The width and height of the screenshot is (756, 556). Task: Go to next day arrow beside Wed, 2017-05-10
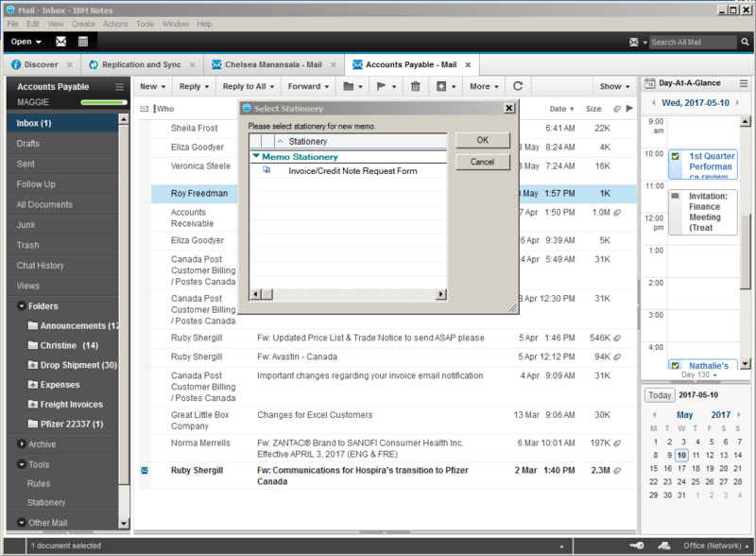[x=737, y=103]
